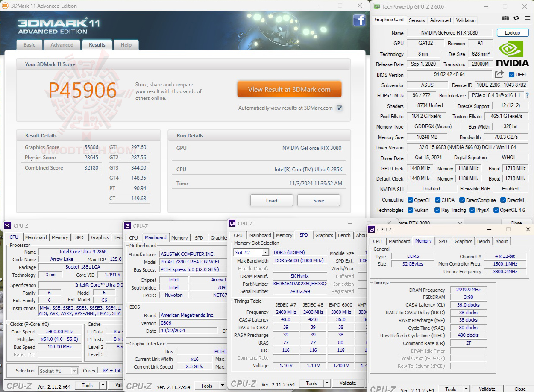Click the Save button in Run Details
The image size is (534, 392).
[x=319, y=200]
